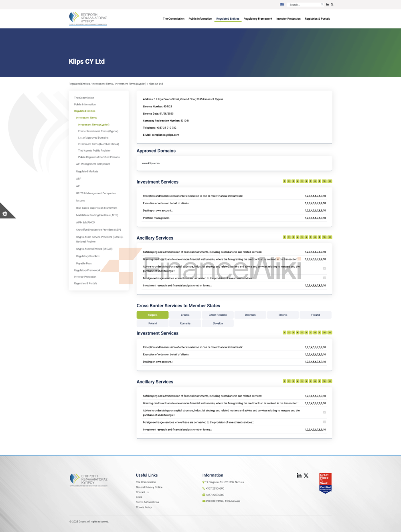Viewport: 401px width, 532px height.
Task: Open Regulatory Sandbox in sidebar
Action: [x=88, y=256]
